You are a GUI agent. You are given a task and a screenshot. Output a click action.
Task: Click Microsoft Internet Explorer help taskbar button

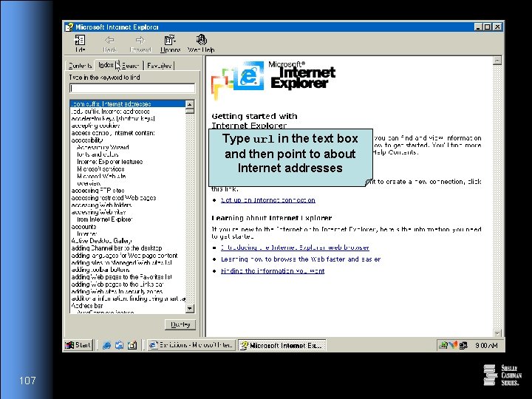click(282, 345)
